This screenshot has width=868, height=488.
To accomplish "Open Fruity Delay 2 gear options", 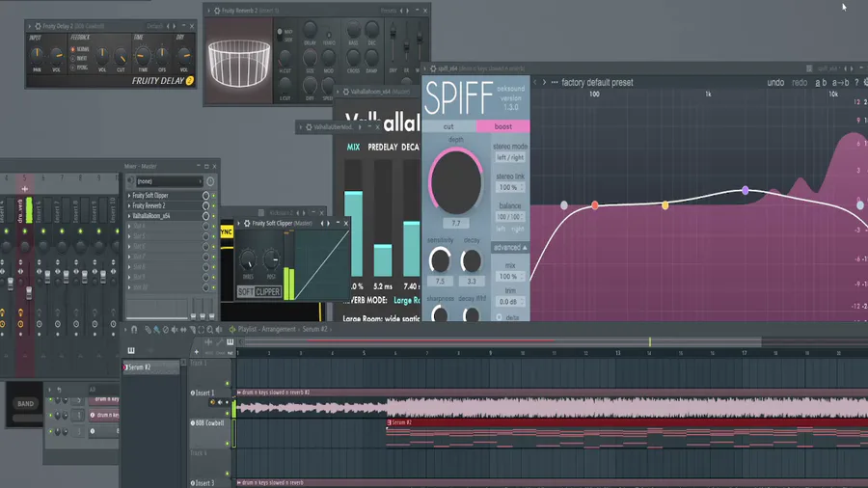I will 38,26.
